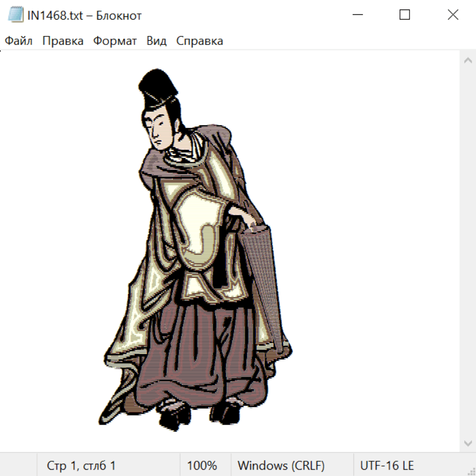Click the scroll down arrow

(x=468, y=443)
